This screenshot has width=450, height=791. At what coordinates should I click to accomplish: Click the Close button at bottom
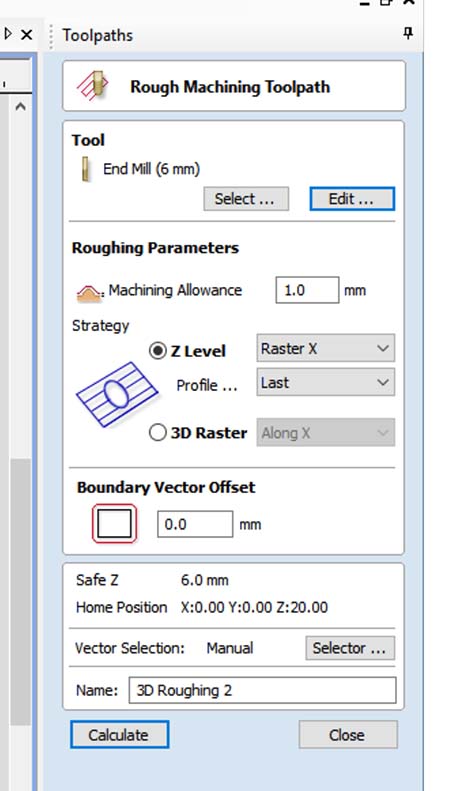348,734
